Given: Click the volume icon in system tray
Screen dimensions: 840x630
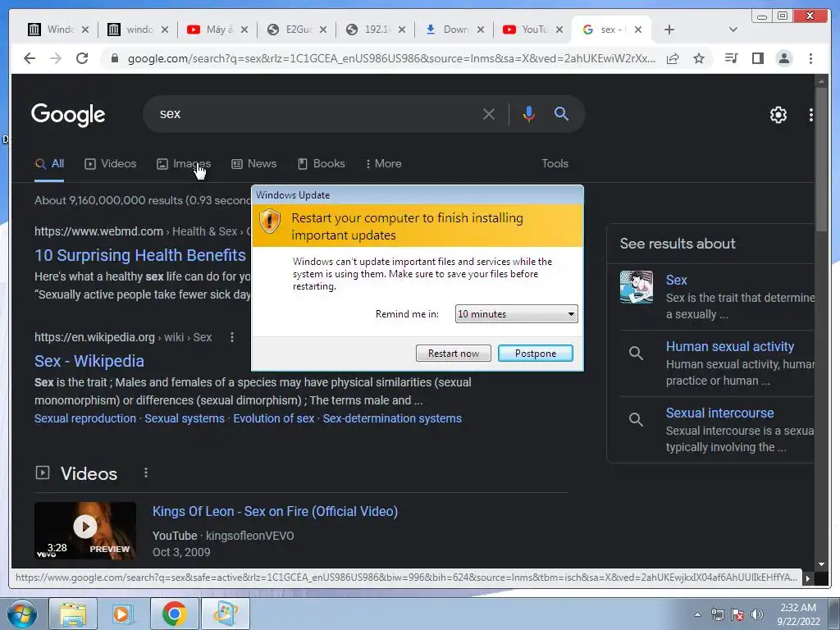Looking at the screenshot, I should [x=756, y=614].
